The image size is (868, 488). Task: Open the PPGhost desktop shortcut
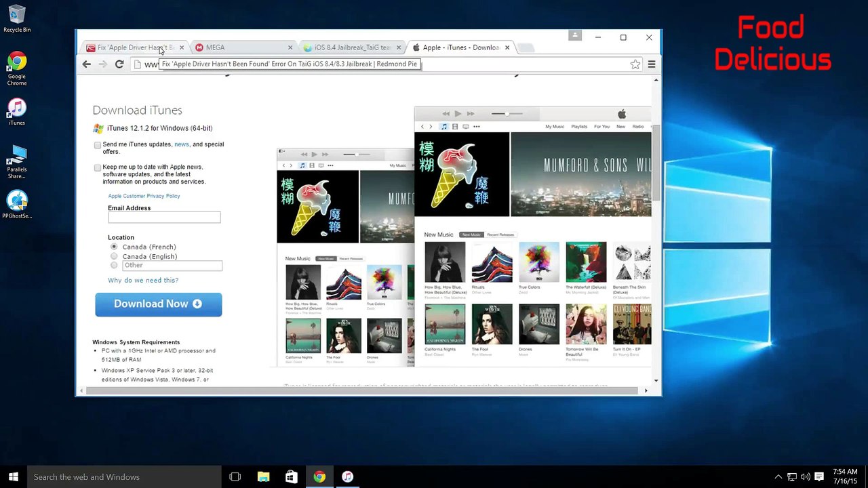[17, 205]
